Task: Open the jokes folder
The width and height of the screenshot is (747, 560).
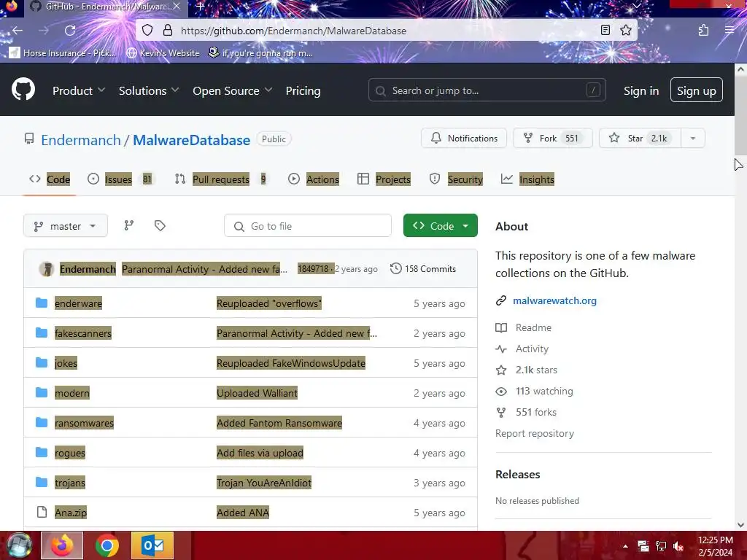Action: tap(66, 363)
